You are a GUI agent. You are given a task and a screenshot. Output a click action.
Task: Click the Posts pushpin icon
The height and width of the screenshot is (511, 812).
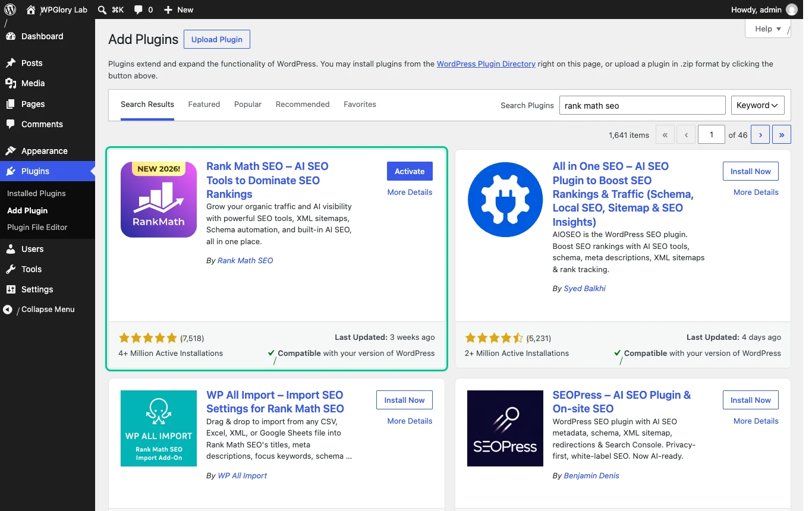pos(11,63)
